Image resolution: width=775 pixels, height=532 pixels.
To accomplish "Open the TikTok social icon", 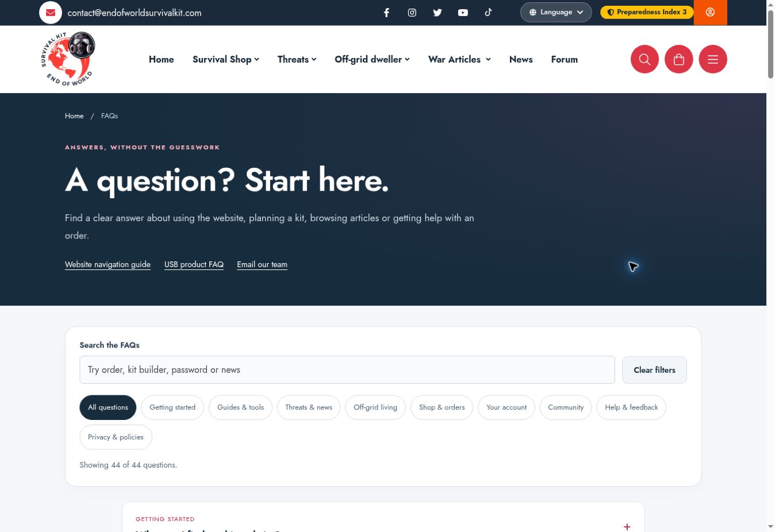I will [488, 12].
